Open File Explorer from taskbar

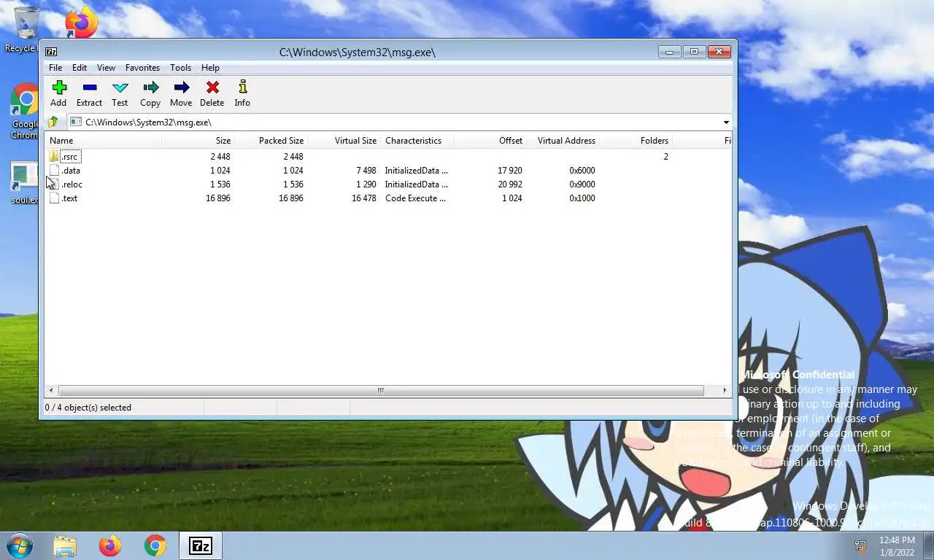tap(65, 545)
